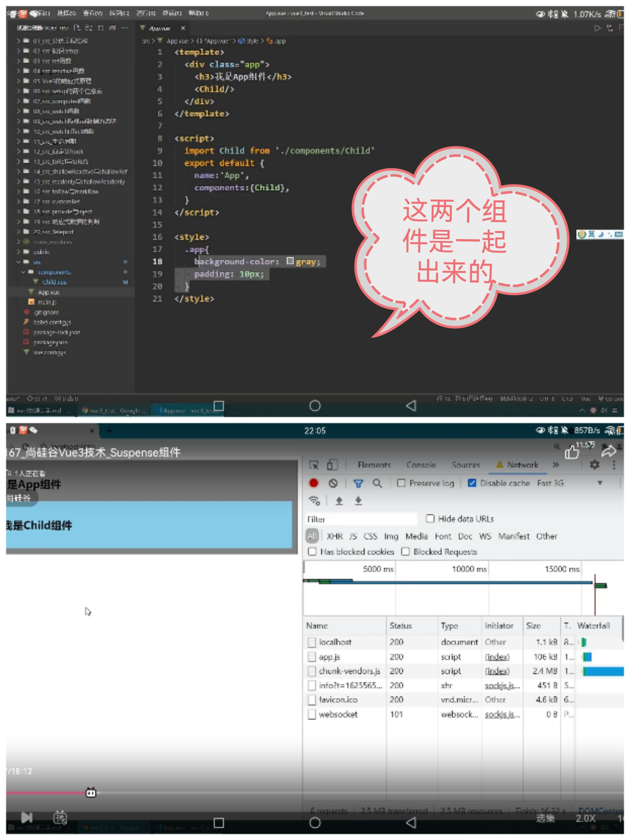Click the red record network log button
The width and height of the screenshot is (630, 840).
(314, 483)
